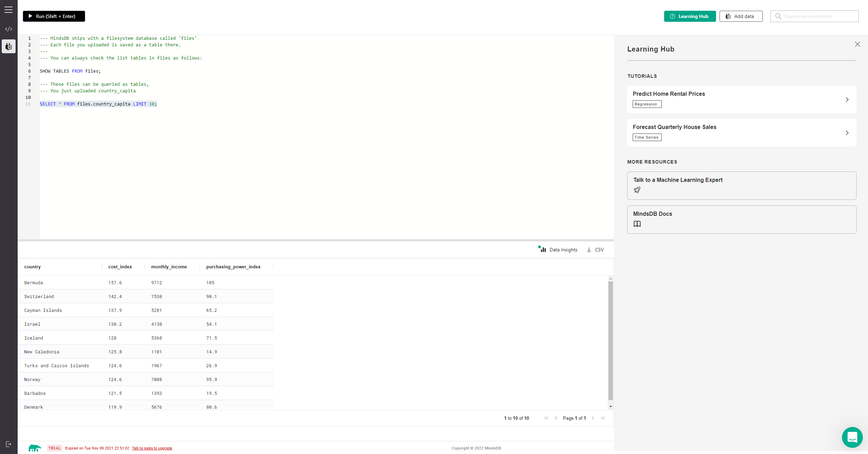Click Talk to sales to upgrade link
Screen dimensions: 868x454
(x=152, y=448)
